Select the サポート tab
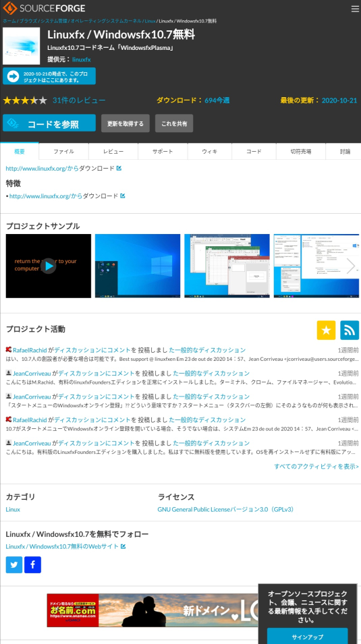The image size is (361, 644). point(163,151)
